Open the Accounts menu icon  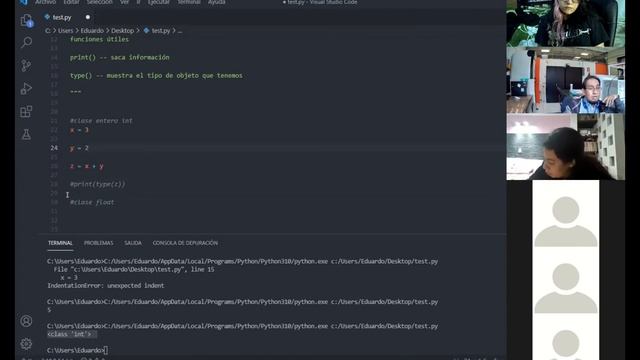pyautogui.click(x=26, y=321)
